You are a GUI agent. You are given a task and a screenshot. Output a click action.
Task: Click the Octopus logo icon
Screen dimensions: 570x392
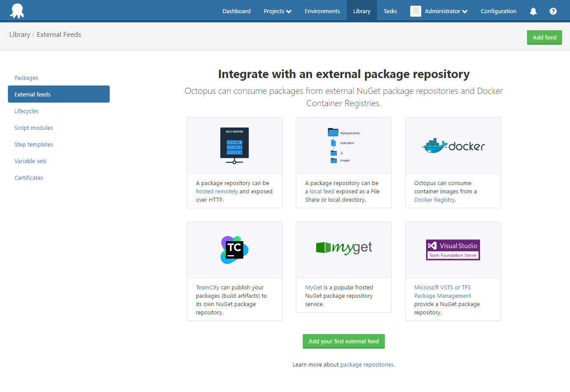click(18, 11)
